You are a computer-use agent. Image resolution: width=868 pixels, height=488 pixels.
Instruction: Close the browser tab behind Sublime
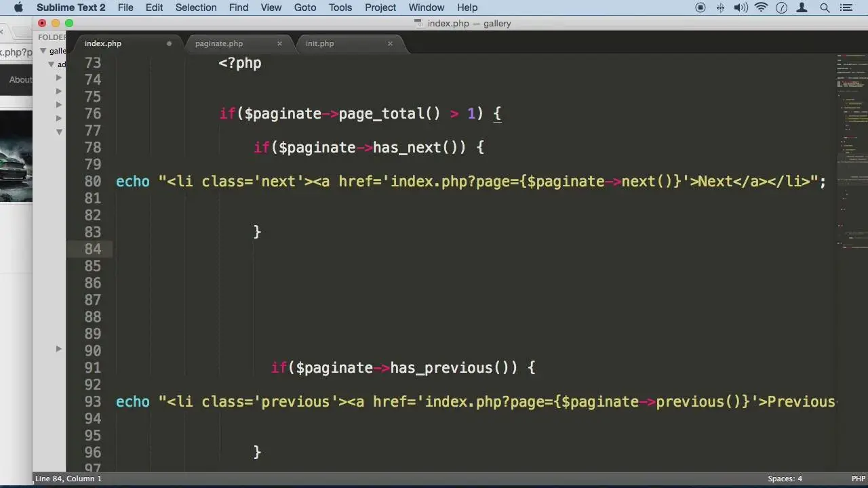pos(2,32)
